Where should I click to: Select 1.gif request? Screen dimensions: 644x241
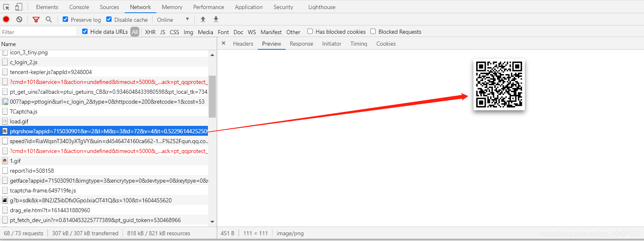tap(104, 161)
